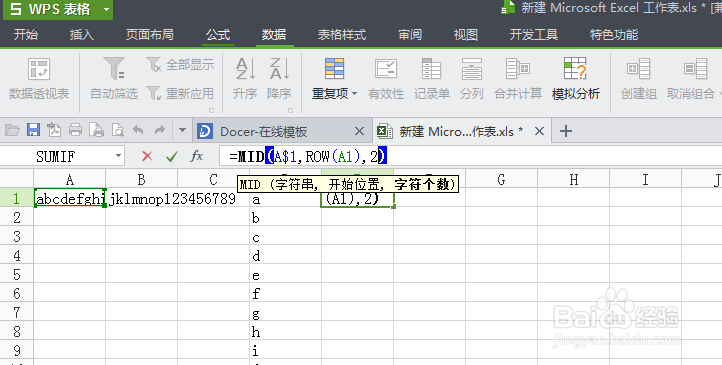The image size is (722, 365).
Task: Expand the filter group dialog launcher
Action: [x=211, y=110]
